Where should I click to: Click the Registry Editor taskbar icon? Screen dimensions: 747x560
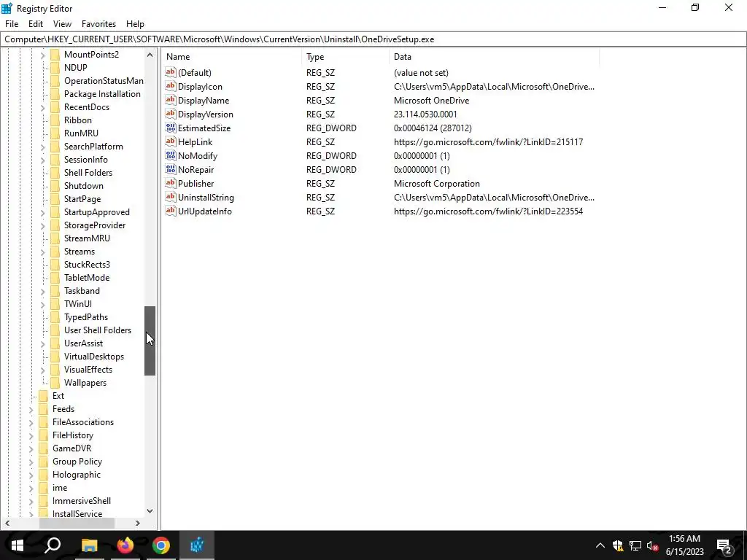pos(197,545)
